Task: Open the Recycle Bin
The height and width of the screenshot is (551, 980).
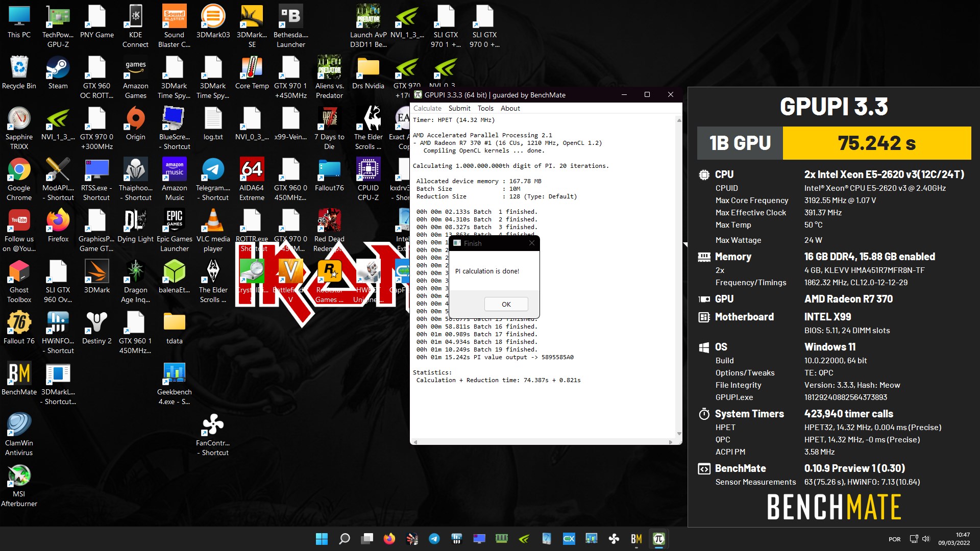Action: [19, 73]
